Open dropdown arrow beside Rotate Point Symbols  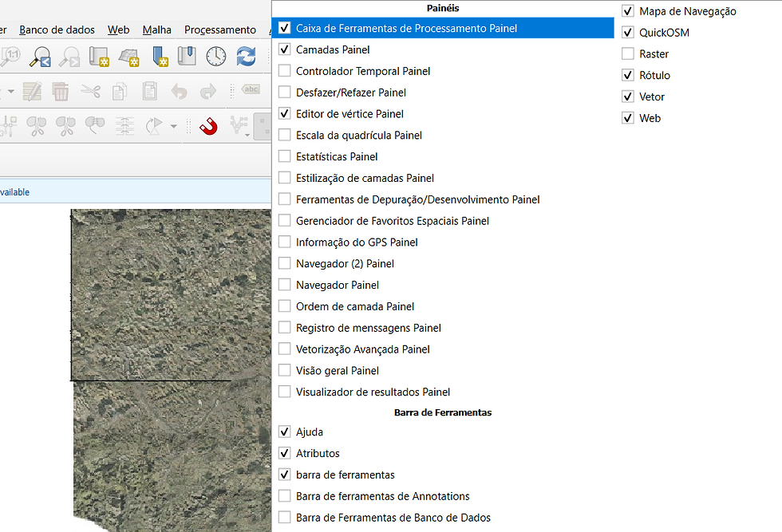point(174,126)
